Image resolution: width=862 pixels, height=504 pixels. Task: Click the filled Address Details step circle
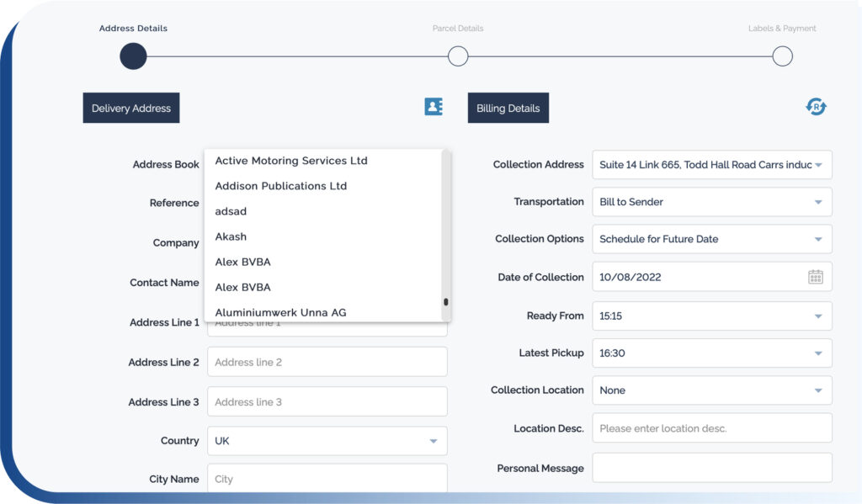click(x=133, y=56)
